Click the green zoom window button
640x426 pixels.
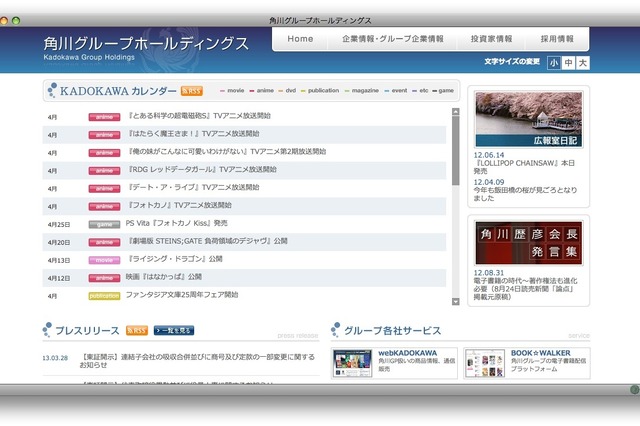[16, 20]
